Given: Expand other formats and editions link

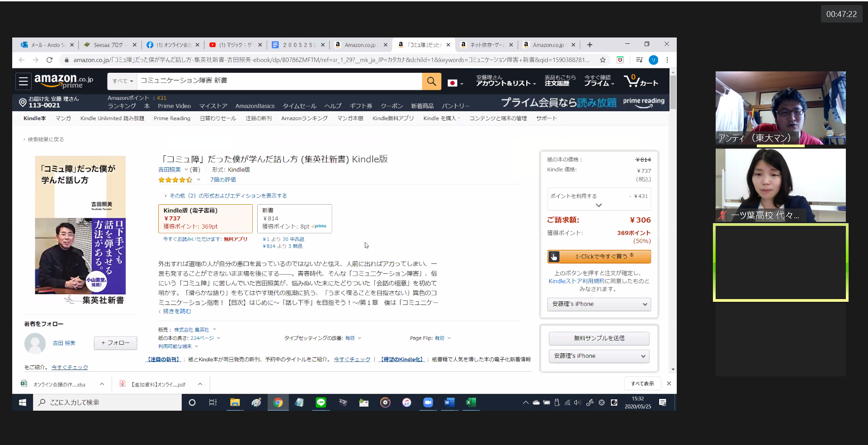Looking at the screenshot, I should point(228,196).
